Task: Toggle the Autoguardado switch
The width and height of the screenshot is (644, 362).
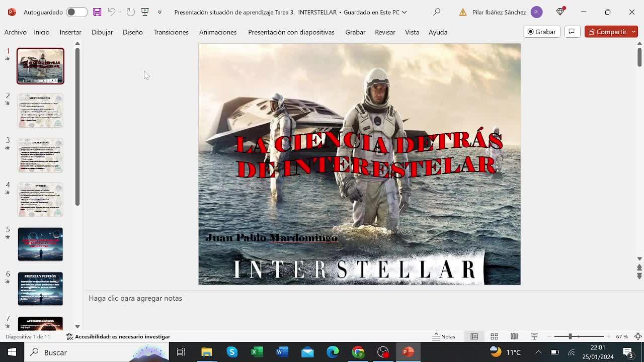Action: [76, 12]
